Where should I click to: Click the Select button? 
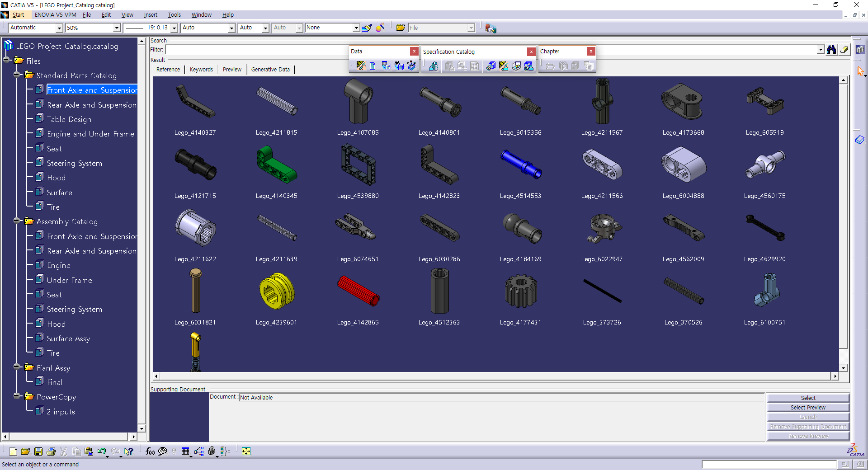click(808, 398)
